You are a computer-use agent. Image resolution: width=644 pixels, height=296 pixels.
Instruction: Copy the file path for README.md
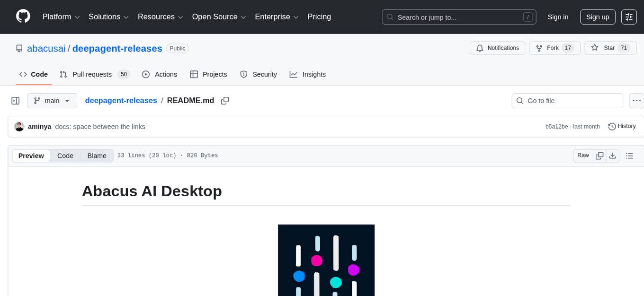[225, 101]
